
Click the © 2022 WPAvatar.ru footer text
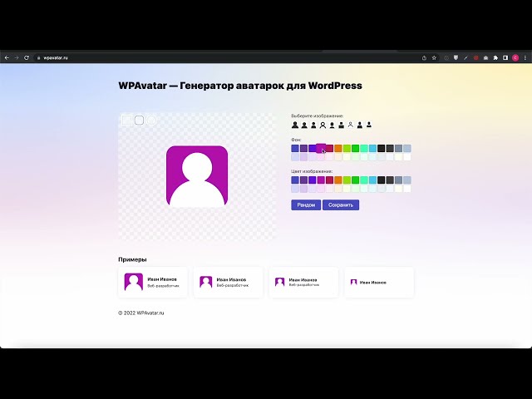click(141, 313)
